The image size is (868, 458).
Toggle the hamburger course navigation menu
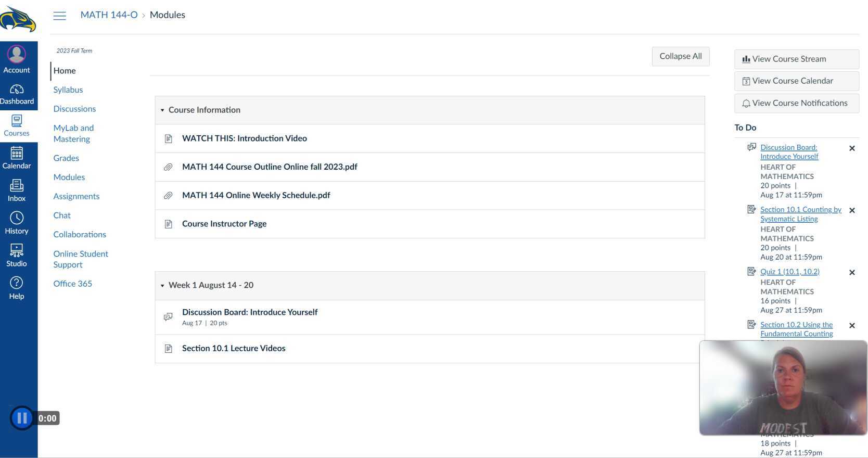point(60,16)
